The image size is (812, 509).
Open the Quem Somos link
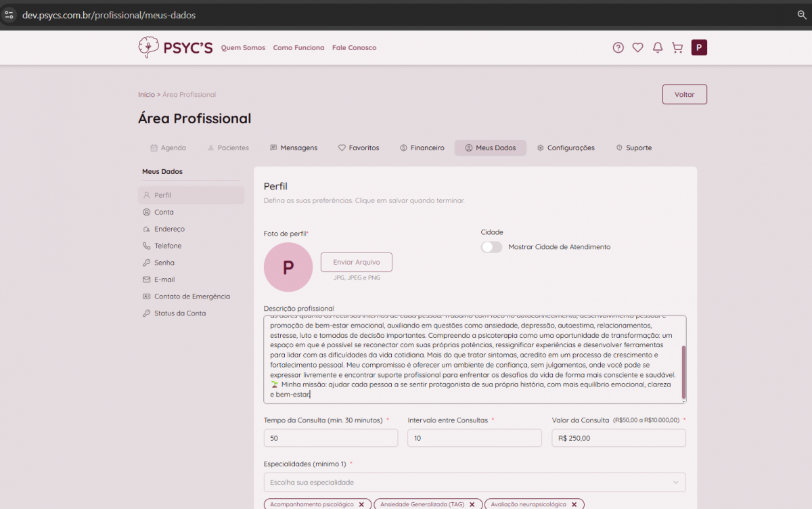pos(243,48)
